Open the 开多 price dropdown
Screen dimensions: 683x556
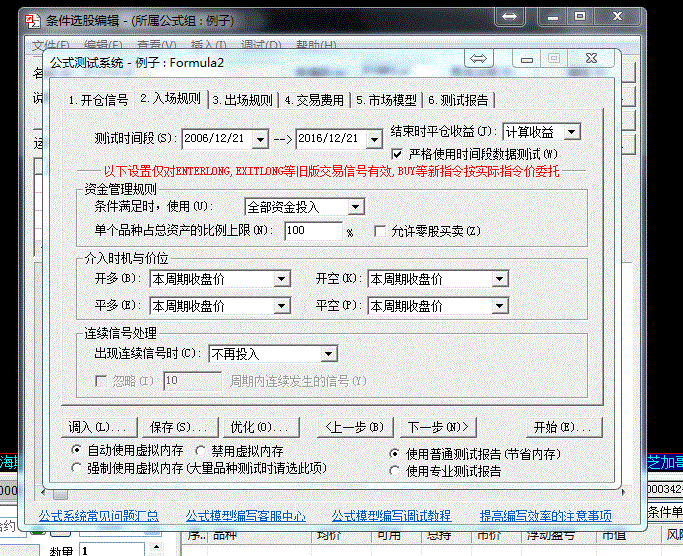pos(281,280)
